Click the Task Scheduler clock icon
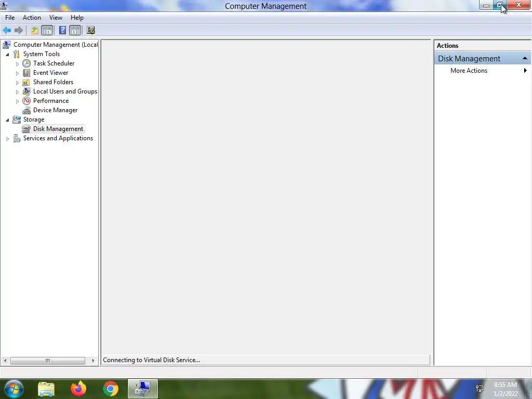 [x=26, y=63]
